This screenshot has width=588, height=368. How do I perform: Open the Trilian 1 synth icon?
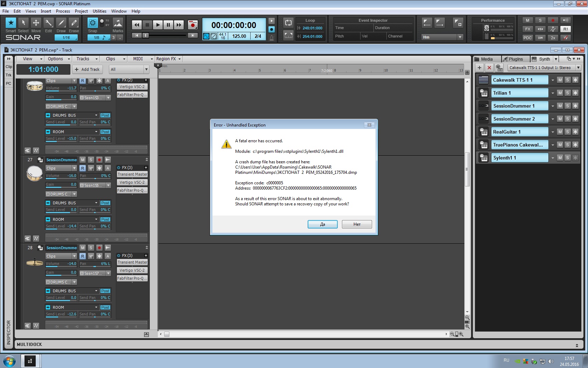click(484, 93)
